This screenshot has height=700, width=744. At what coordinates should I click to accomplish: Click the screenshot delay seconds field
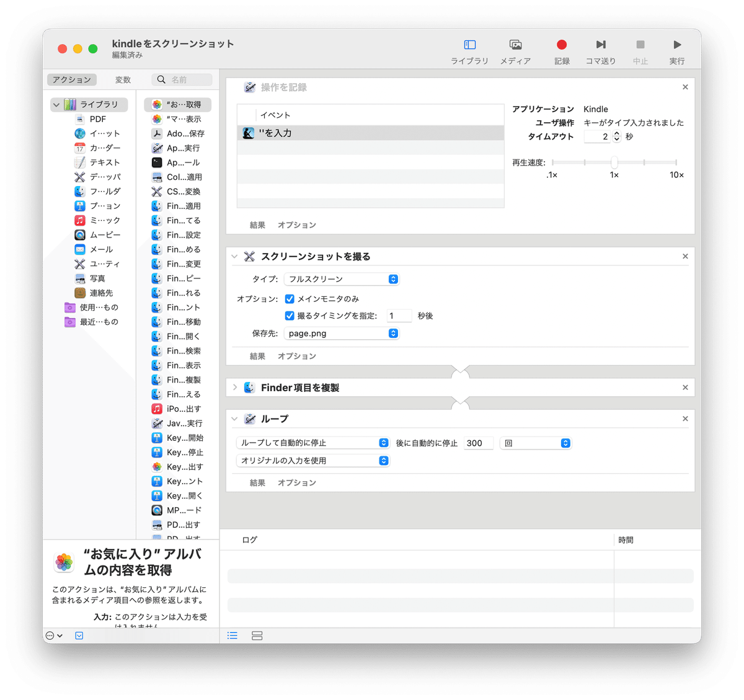click(x=399, y=316)
